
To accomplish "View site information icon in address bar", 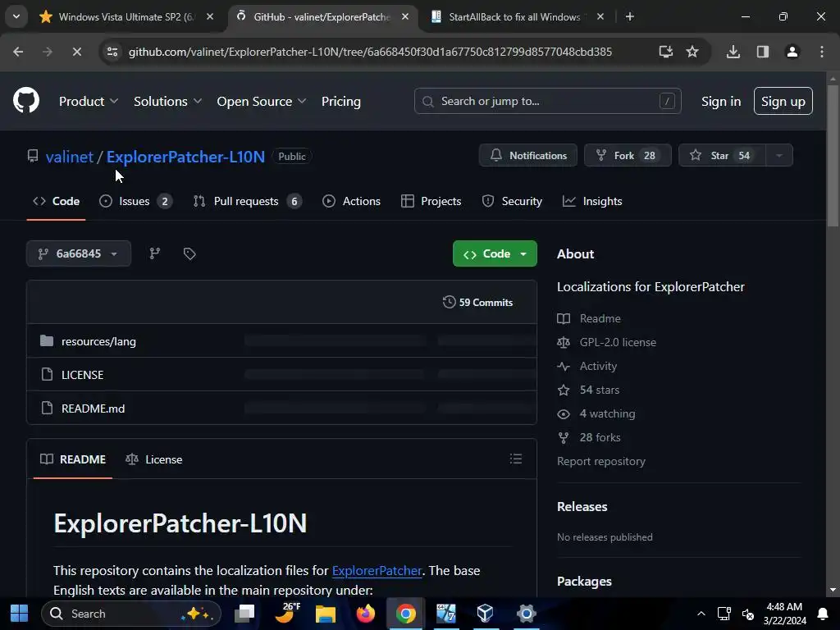I will pyautogui.click(x=112, y=52).
